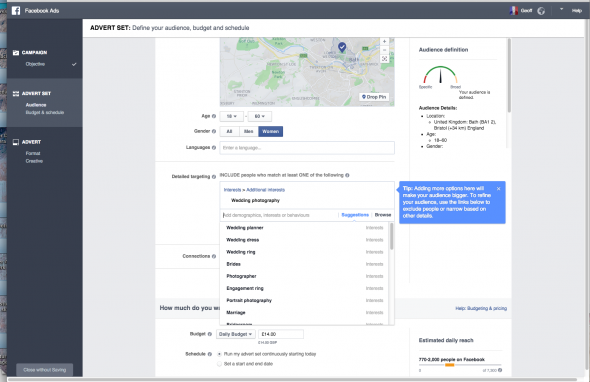
Task: Click the audience definition gauge
Action: point(440,75)
